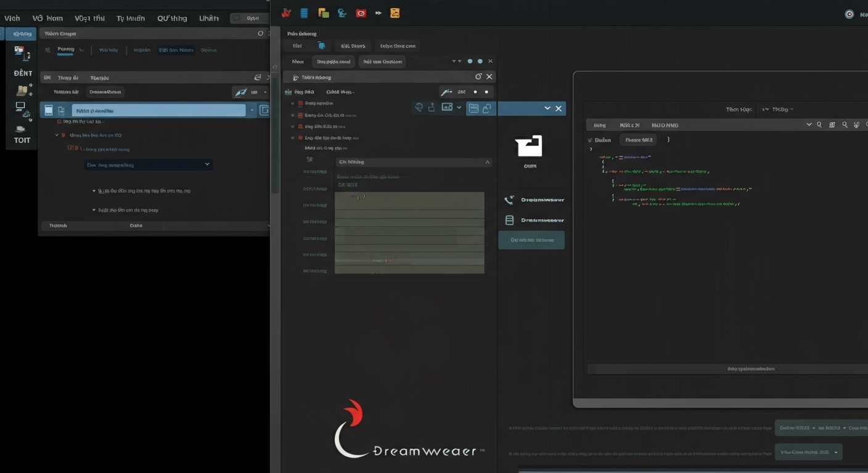Open the "Võ Nam" menu
868x473 pixels.
[47, 18]
